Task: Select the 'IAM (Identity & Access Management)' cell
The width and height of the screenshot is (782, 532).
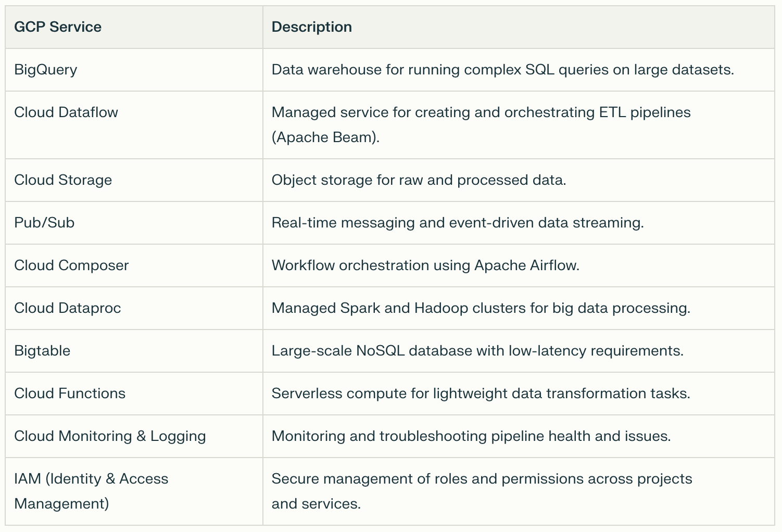Action: click(134, 491)
